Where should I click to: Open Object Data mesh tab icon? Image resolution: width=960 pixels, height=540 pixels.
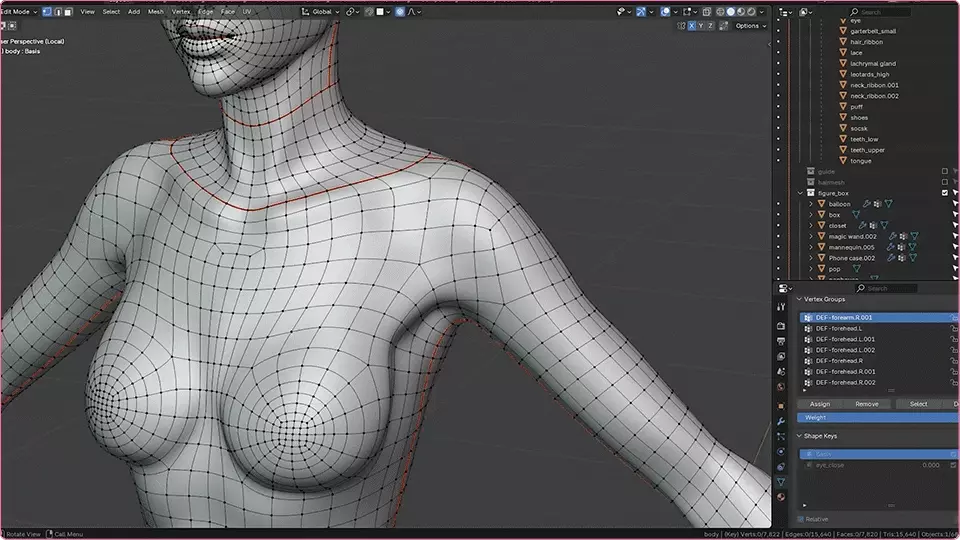pos(781,482)
